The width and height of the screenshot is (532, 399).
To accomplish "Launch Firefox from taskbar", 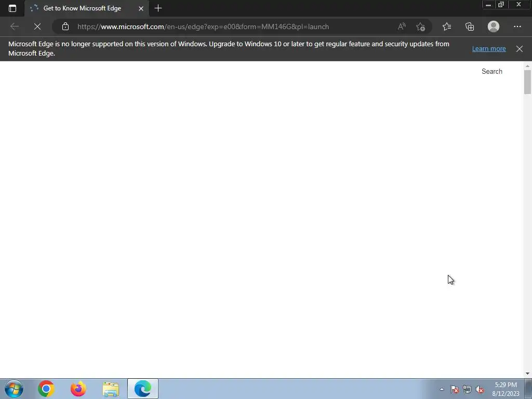I will pos(78,389).
